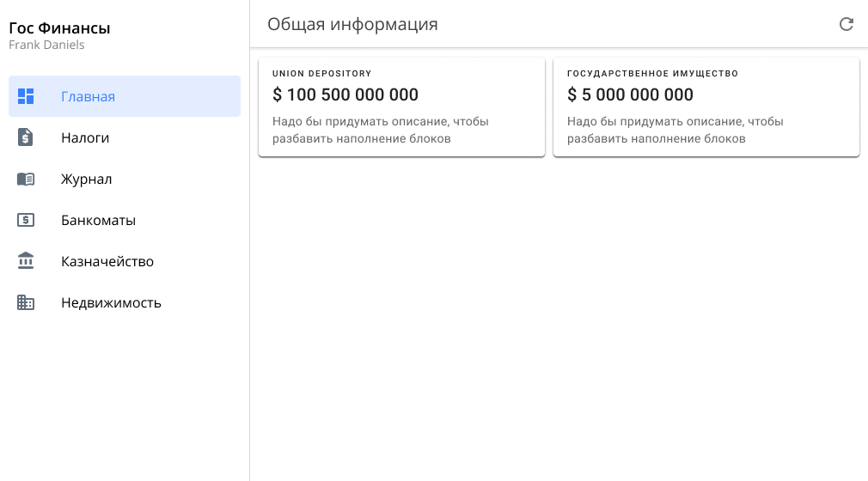Click the ATM icon beside Банкоматы
The image size is (868, 481).
tap(26, 220)
